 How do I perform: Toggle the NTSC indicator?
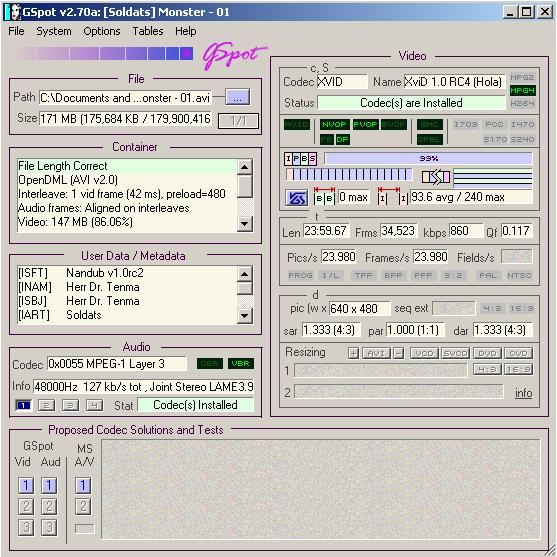pyautogui.click(x=519, y=275)
